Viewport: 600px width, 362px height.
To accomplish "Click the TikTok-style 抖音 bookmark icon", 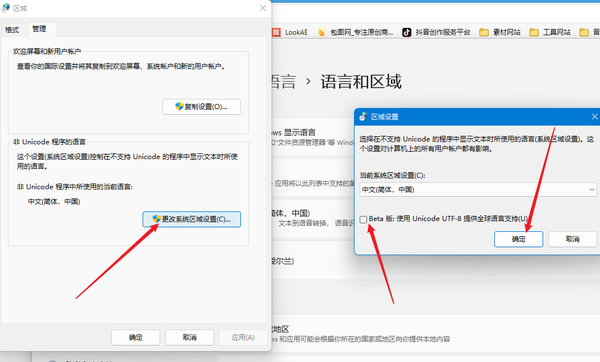I will [406, 33].
